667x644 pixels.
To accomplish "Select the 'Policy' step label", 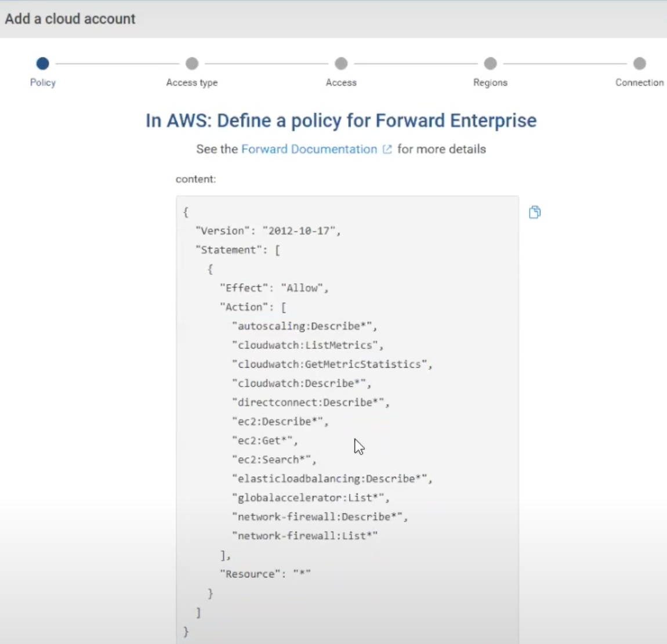I will tap(43, 82).
